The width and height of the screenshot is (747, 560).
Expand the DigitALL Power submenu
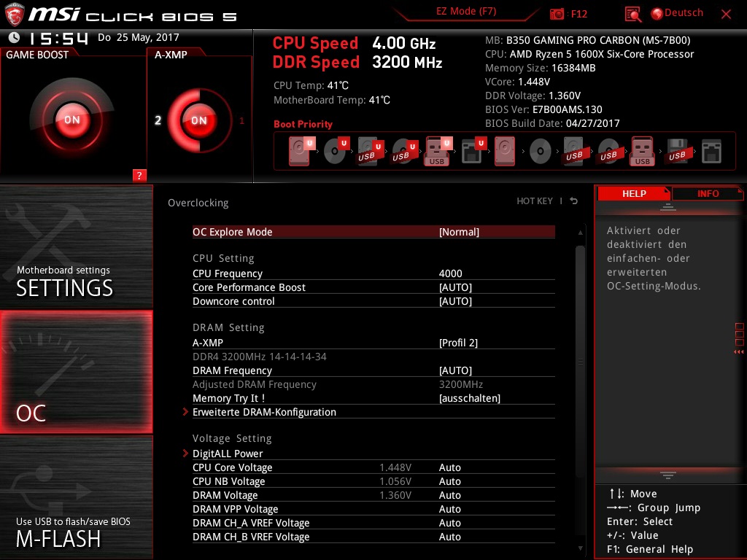pos(373,454)
